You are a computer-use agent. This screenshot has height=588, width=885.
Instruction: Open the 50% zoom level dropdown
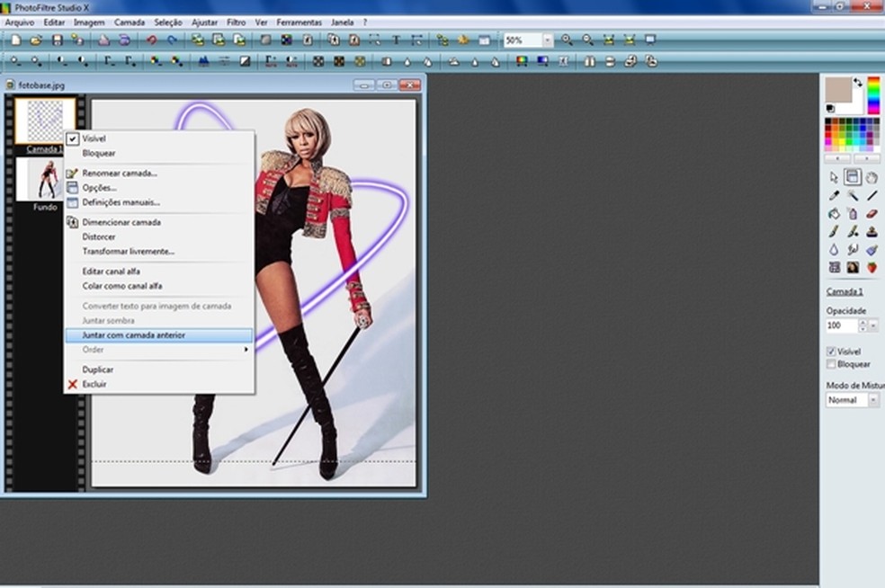[x=547, y=40]
